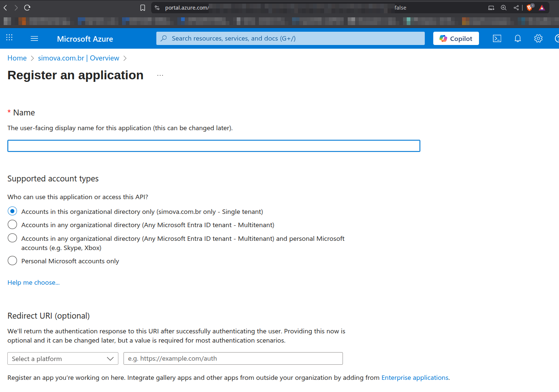559x392 pixels.
Task: Click the Copilot button
Action: coord(456,38)
